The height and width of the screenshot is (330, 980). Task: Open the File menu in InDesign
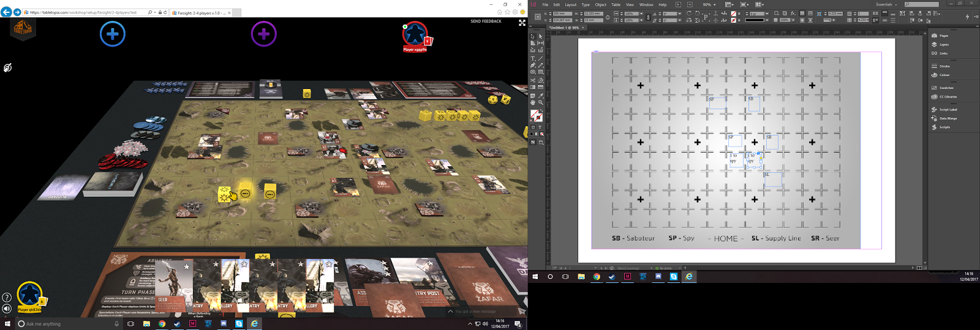(545, 5)
